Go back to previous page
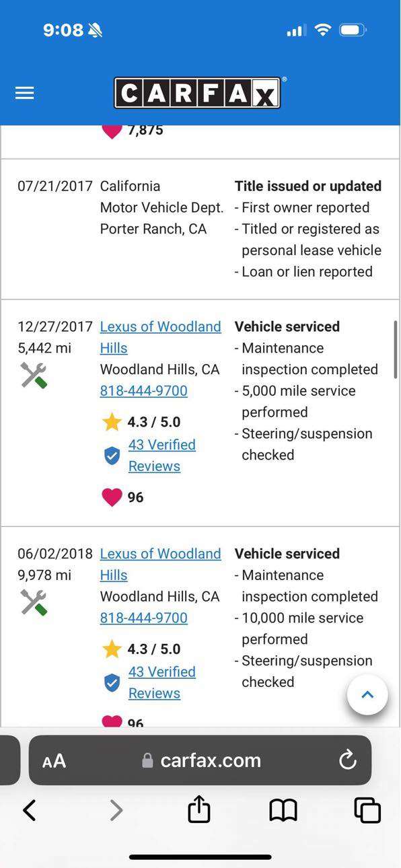 [30, 810]
